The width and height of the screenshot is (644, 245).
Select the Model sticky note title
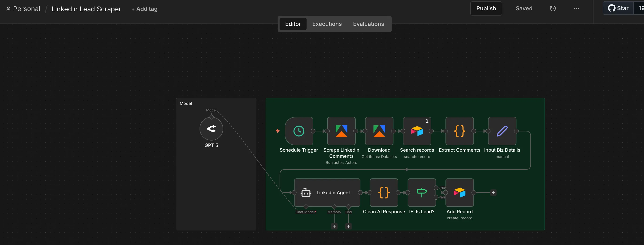[186, 103]
